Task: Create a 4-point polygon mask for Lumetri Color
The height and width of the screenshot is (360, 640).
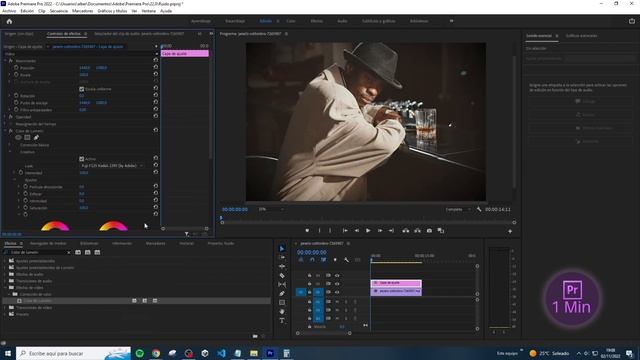Action: 27,138
